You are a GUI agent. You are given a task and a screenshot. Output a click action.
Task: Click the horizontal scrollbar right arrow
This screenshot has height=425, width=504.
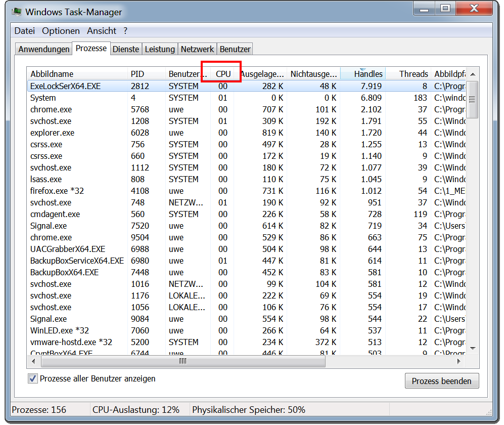click(x=459, y=361)
